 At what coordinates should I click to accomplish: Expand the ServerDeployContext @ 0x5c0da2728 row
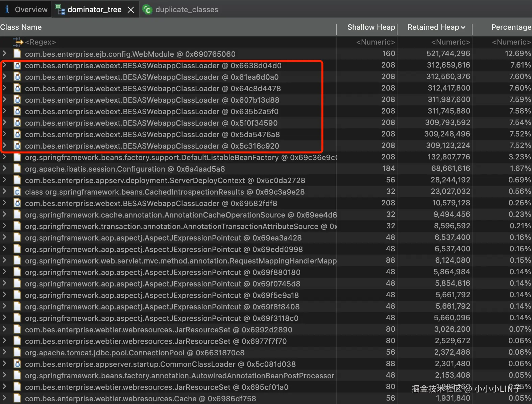pyautogui.click(x=4, y=180)
